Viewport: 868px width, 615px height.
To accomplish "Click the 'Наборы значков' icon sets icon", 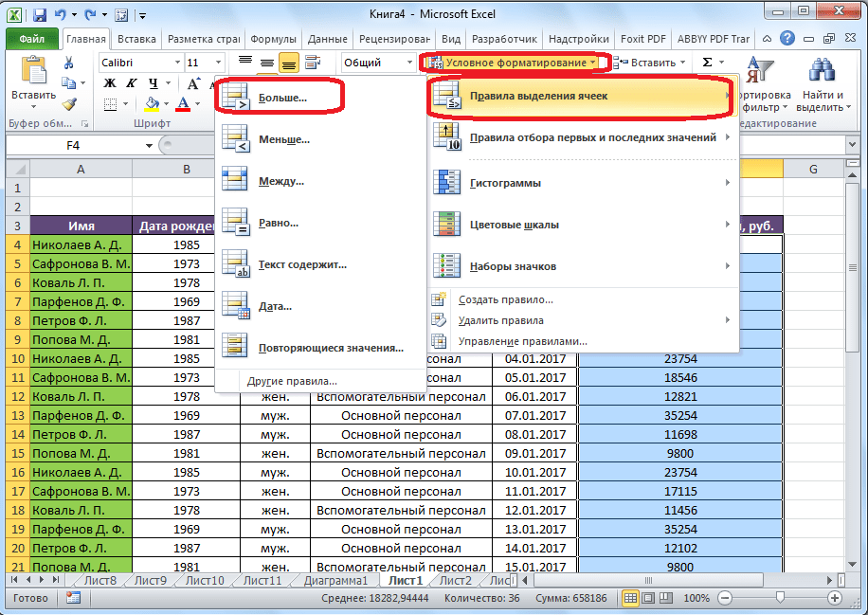I will coord(446,266).
